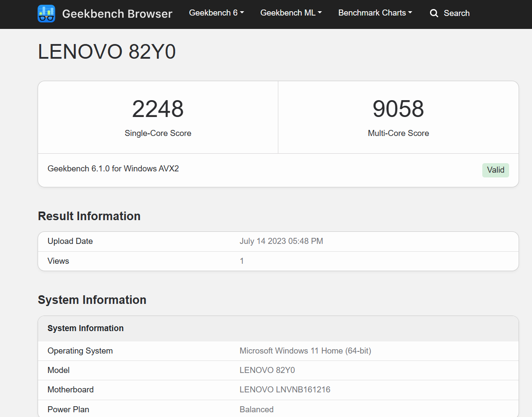Screen dimensions: 532x417
Task: Click the 9058 multi-core score number
Action: click(398, 109)
